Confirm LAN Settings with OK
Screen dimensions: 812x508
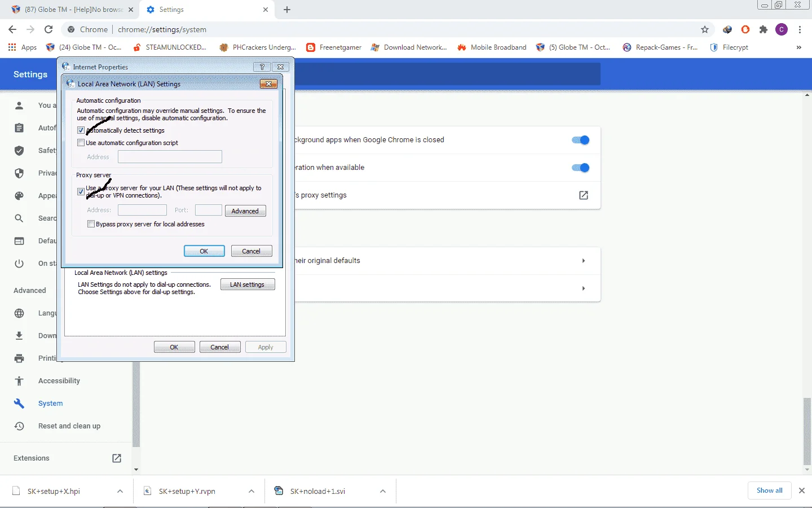(x=204, y=251)
